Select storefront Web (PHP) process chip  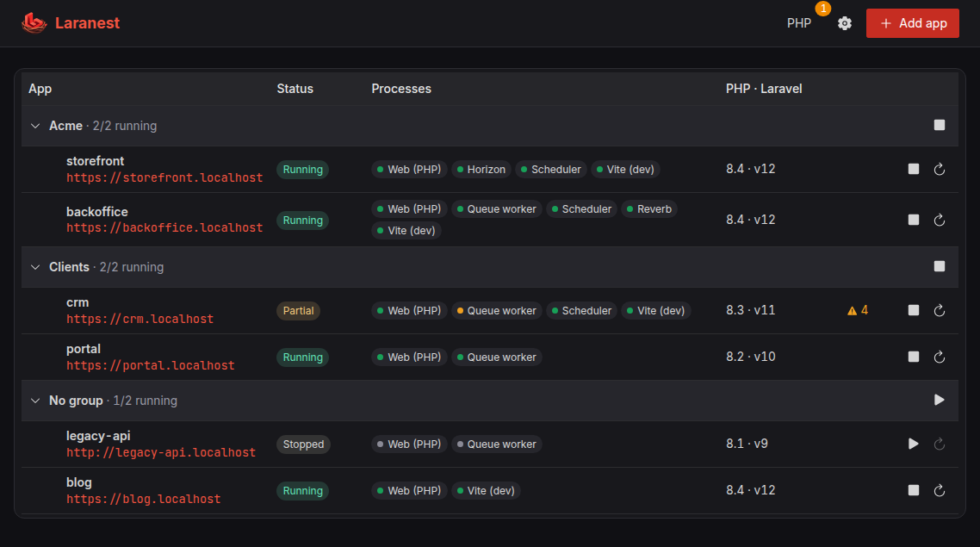click(x=409, y=170)
